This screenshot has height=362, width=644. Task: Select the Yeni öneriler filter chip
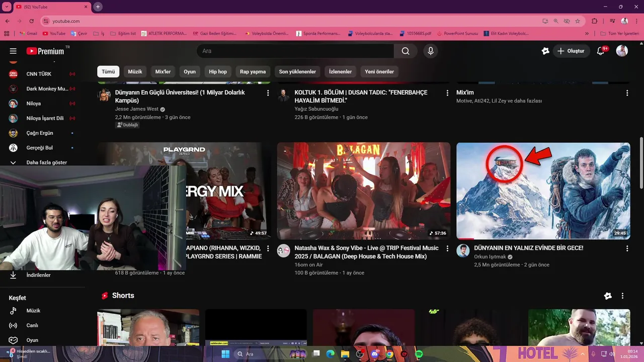pyautogui.click(x=379, y=71)
